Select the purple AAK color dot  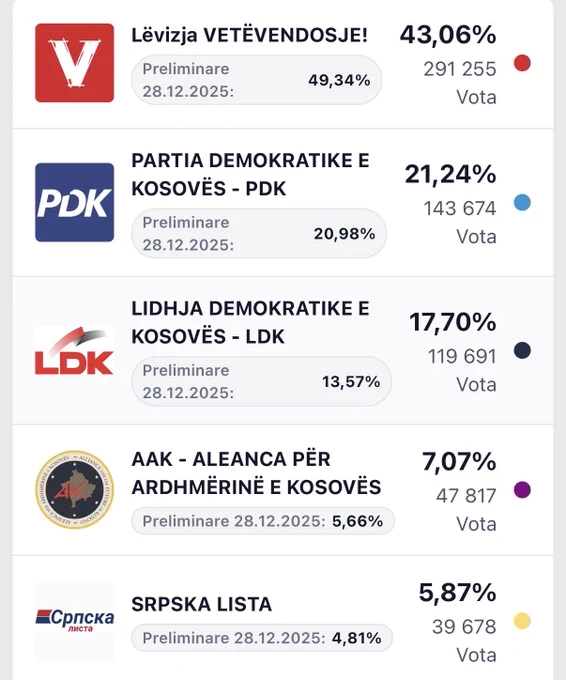pyautogui.click(x=522, y=490)
